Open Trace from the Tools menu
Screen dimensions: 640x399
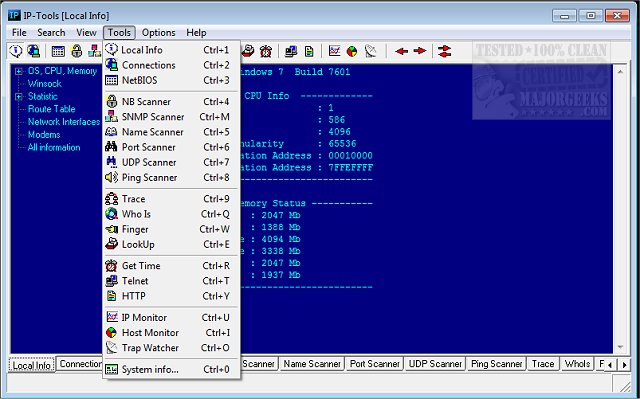pyautogui.click(x=171, y=199)
